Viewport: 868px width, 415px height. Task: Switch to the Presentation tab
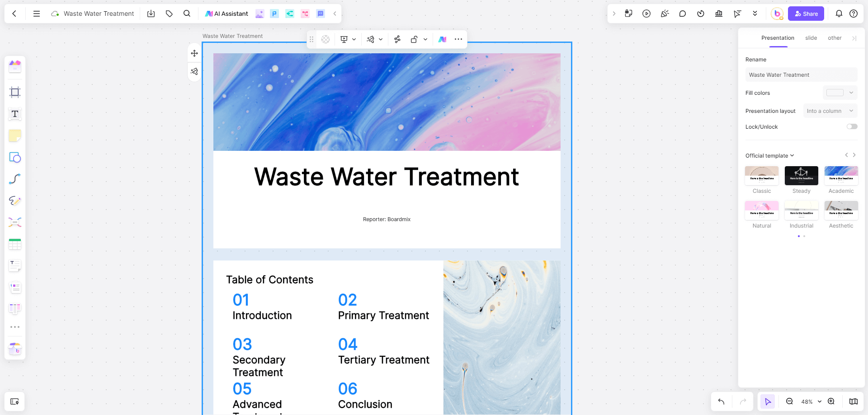[778, 38]
